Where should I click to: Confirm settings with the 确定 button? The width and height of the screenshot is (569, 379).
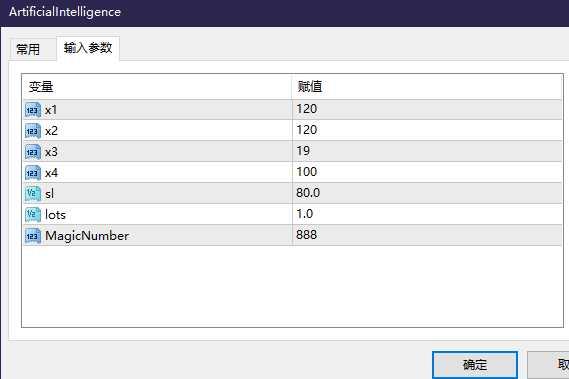pos(475,364)
